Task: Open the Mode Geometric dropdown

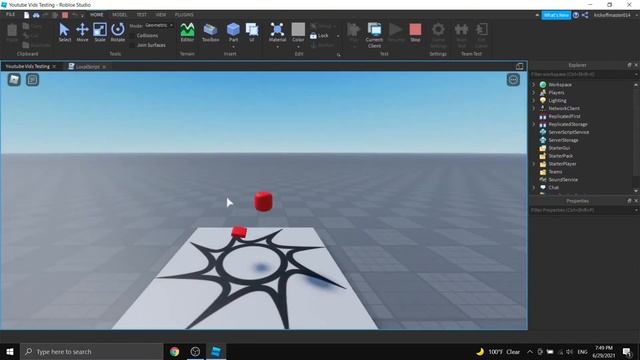Action: pyautogui.click(x=158, y=25)
